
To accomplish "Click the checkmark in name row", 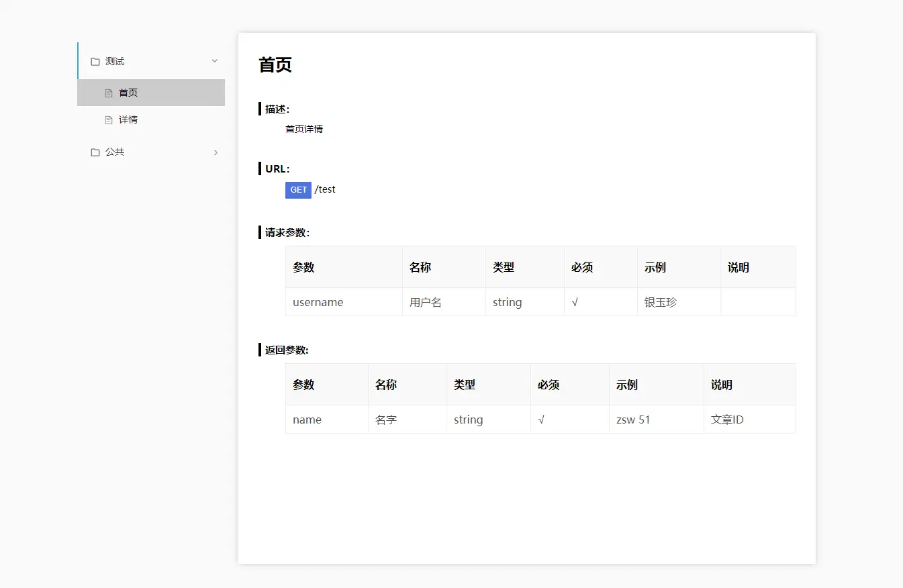I will [x=570, y=420].
